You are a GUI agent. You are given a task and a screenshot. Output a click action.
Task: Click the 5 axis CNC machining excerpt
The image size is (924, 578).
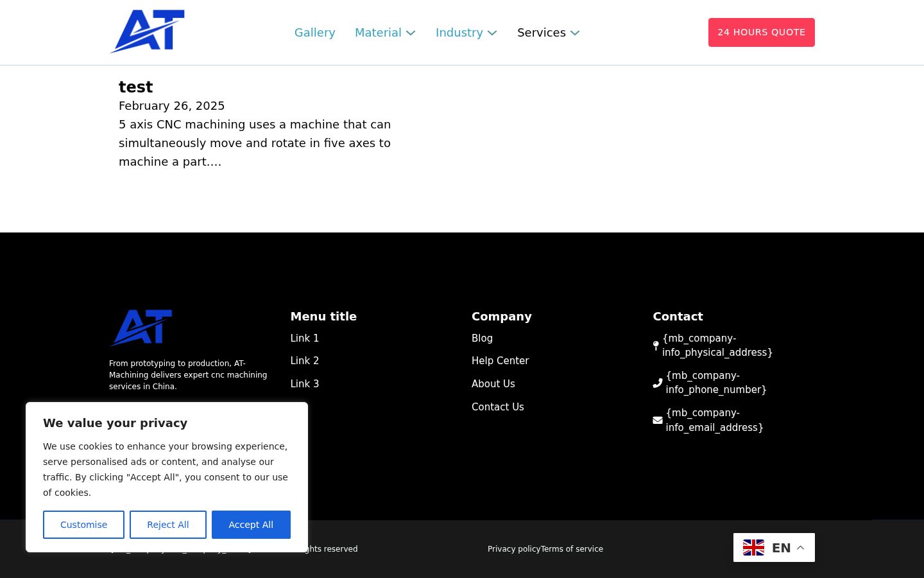255,143
